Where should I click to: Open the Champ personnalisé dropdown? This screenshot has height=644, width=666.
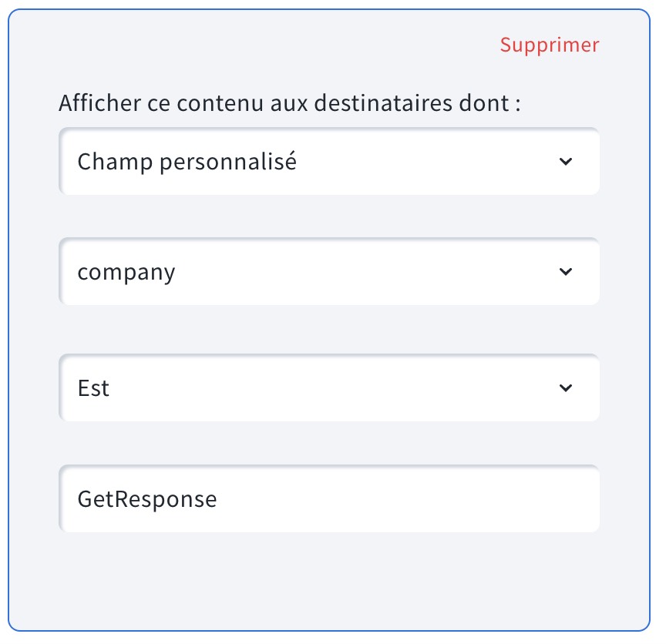point(328,162)
